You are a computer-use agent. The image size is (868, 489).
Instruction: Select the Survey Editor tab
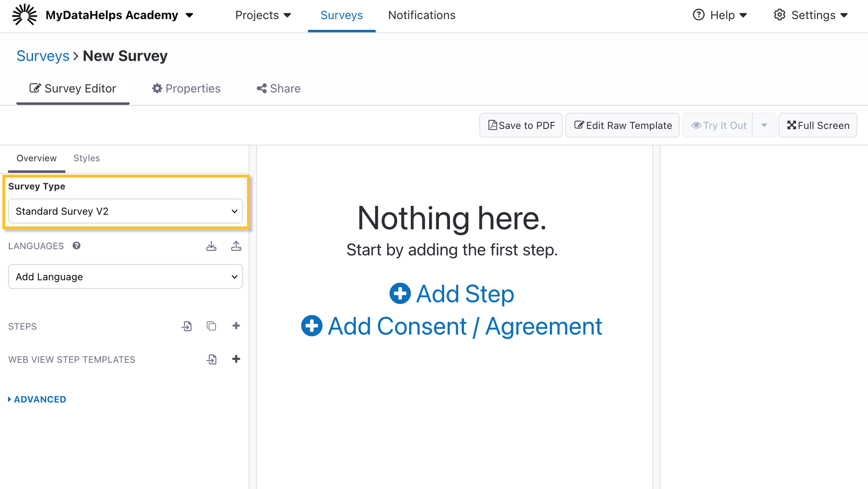[x=73, y=88]
